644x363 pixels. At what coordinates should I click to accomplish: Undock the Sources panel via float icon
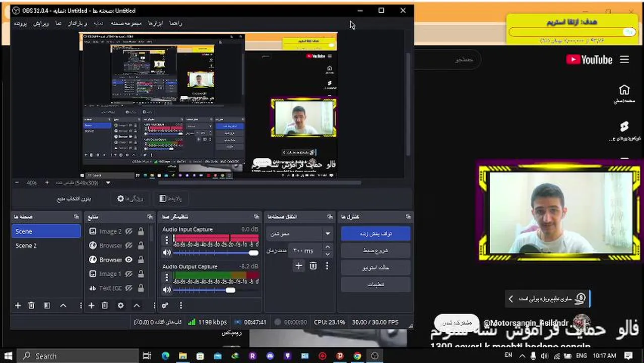(150, 217)
